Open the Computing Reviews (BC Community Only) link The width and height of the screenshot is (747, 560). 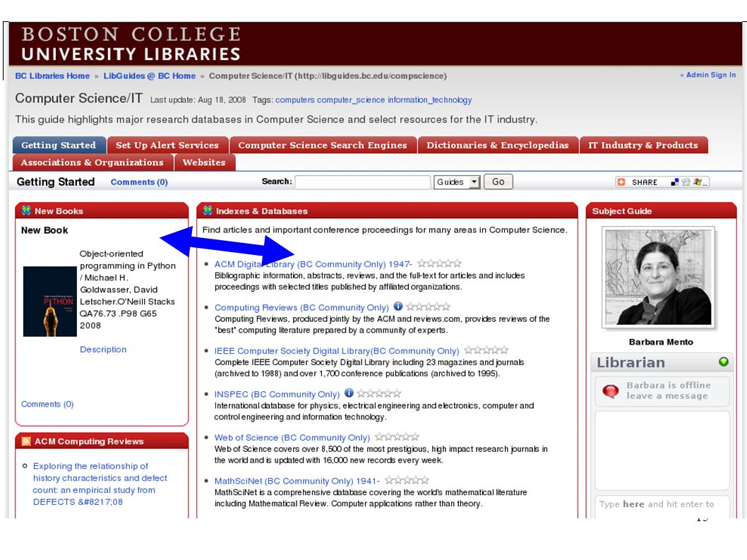point(301,307)
